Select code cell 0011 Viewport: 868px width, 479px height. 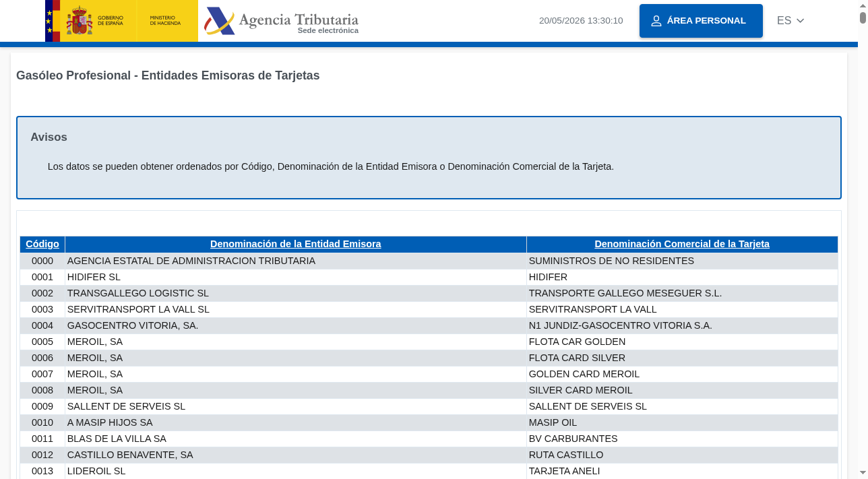42,439
